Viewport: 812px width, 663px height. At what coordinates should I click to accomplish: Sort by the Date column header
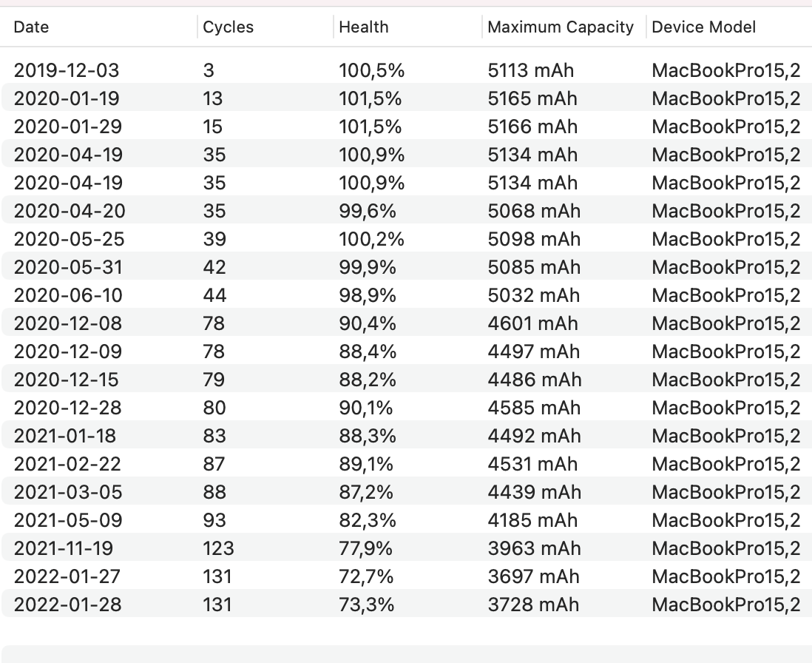pyautogui.click(x=98, y=27)
